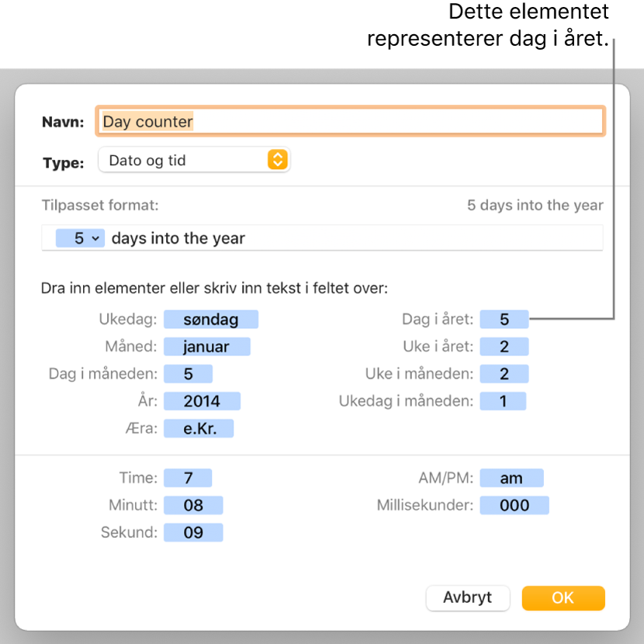
Task: Click the "Dag i måneden" token showing 5
Action: pos(188,373)
